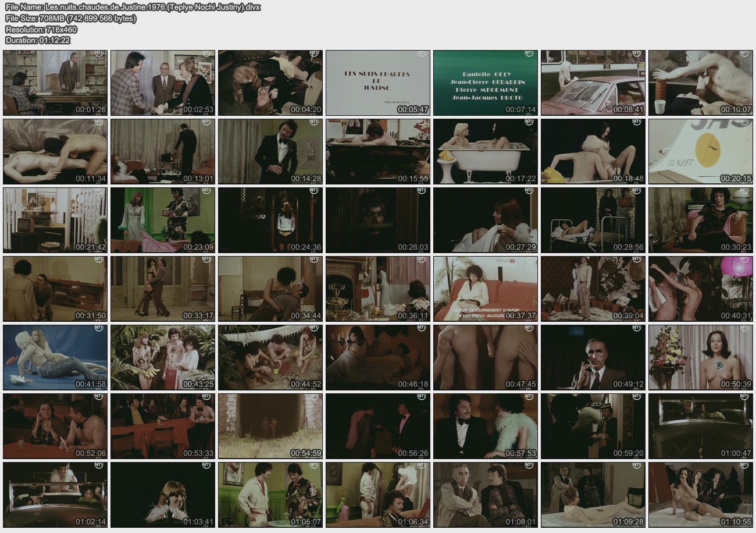
Task: Select the mermaid frame at 00:41:58
Action: [55, 357]
